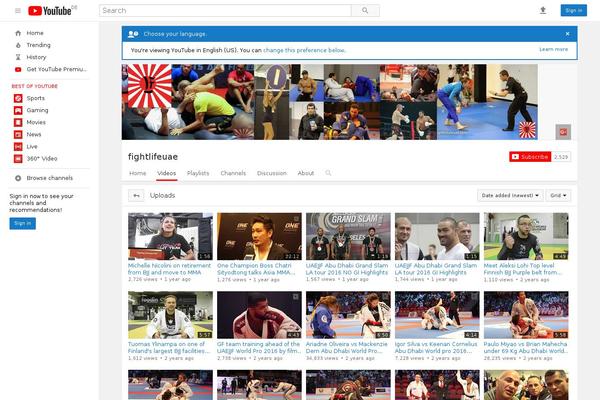Click the YouTube logo
Screen dimensions: 600x400
(52, 11)
